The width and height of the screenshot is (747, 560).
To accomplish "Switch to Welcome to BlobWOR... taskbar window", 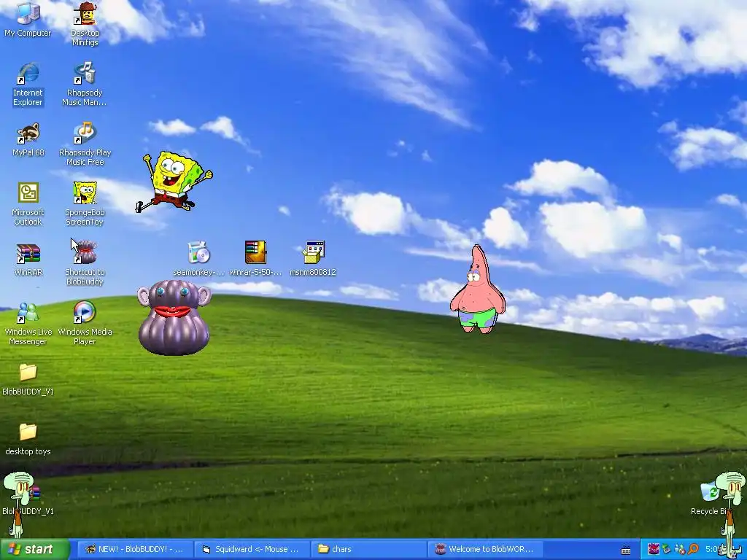I will pyautogui.click(x=485, y=549).
